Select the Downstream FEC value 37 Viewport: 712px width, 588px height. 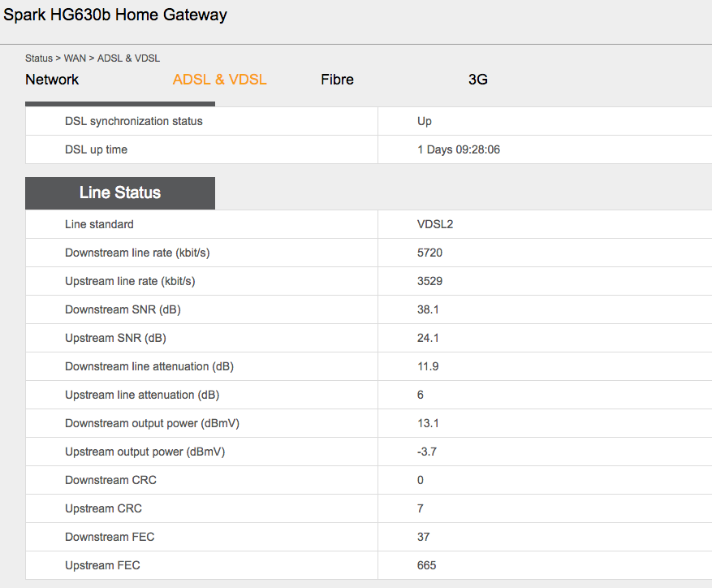coord(423,537)
